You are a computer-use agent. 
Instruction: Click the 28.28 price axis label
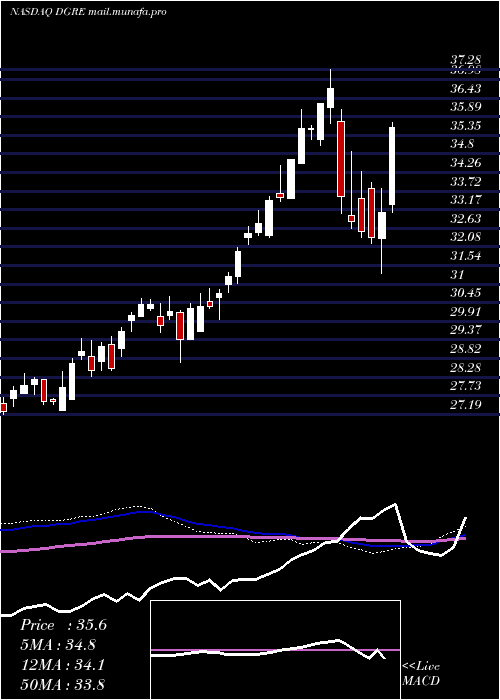(466, 368)
